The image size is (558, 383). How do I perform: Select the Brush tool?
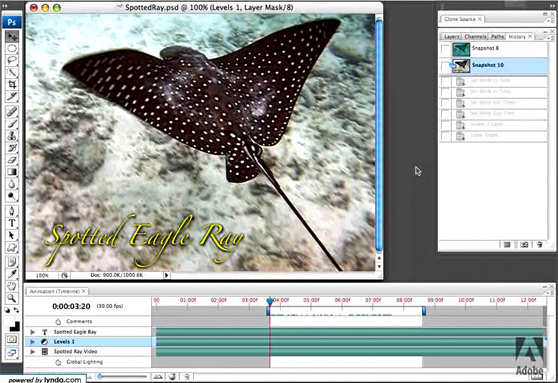click(12, 124)
